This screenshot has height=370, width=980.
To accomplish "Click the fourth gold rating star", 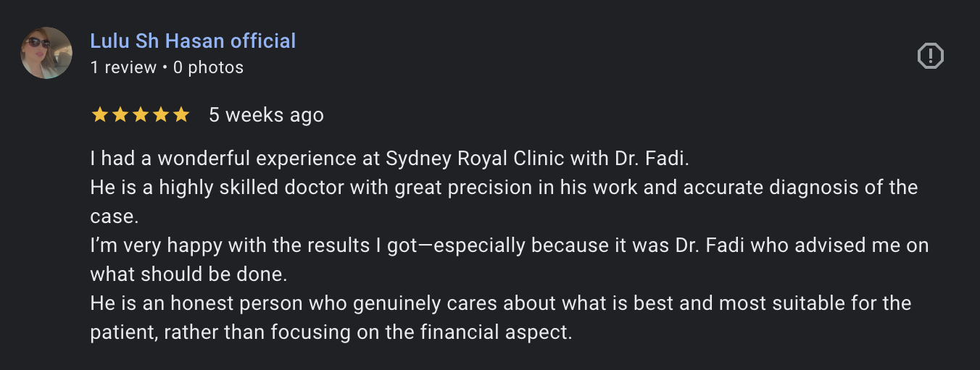I will pyautogui.click(x=161, y=114).
